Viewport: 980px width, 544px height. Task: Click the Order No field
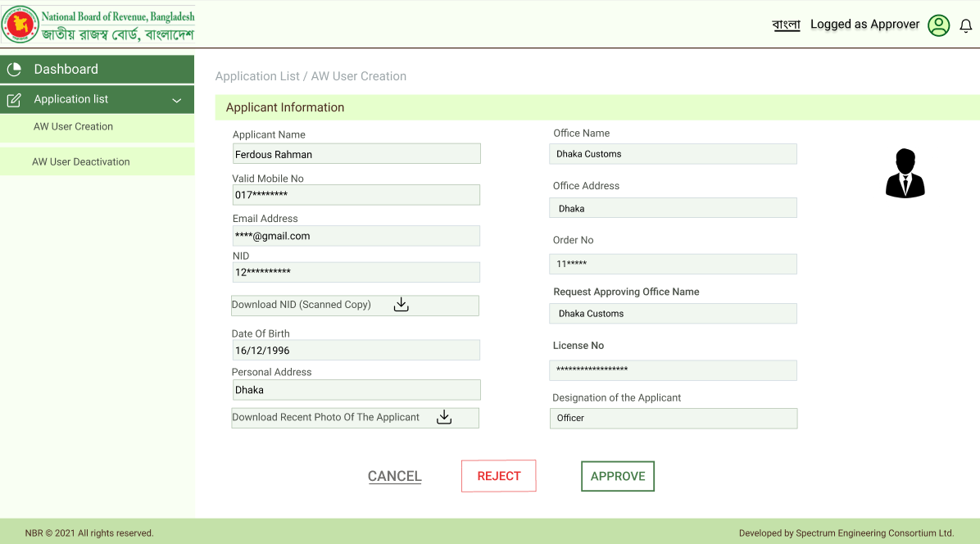[x=673, y=264]
